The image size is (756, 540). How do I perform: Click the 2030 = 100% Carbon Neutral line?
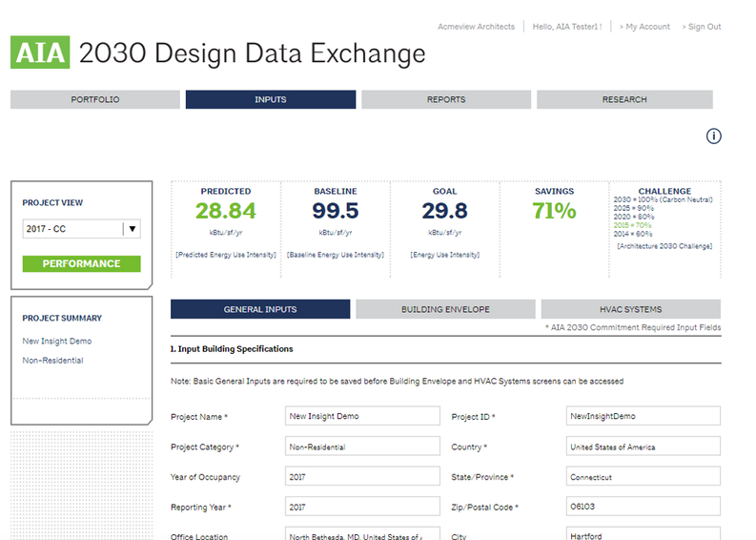[x=663, y=199]
